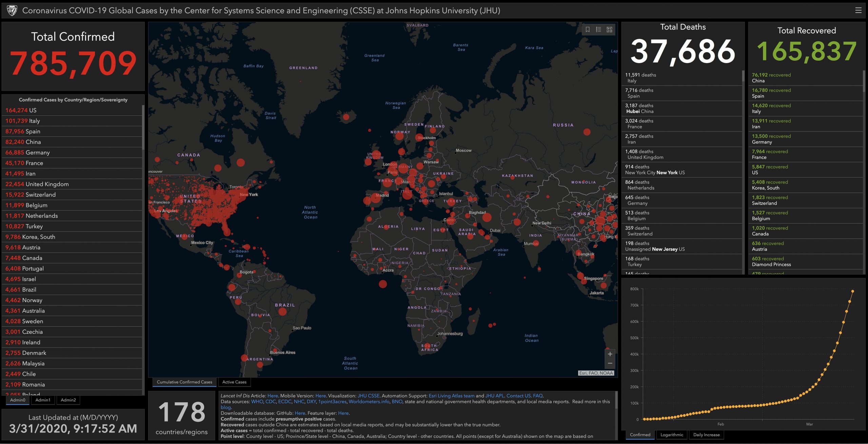
Task: Click the "11,591 deaths Italy" entry
Action: (x=682, y=78)
